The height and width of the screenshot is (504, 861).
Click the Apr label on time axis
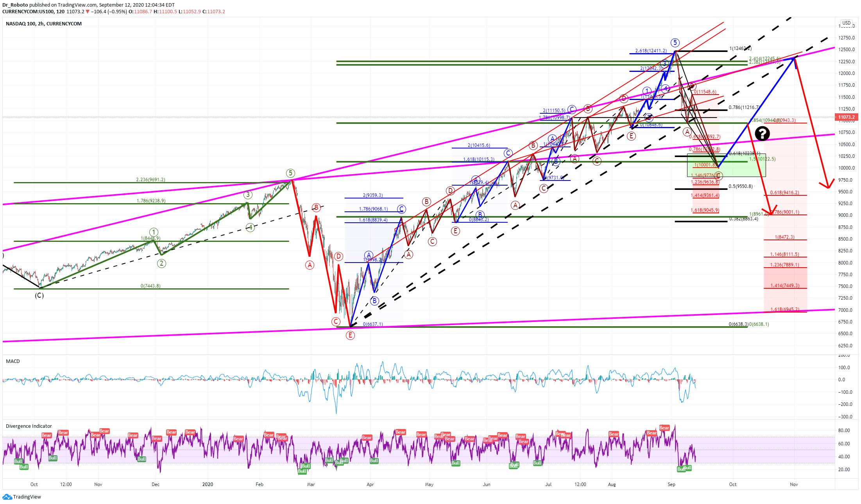click(370, 484)
